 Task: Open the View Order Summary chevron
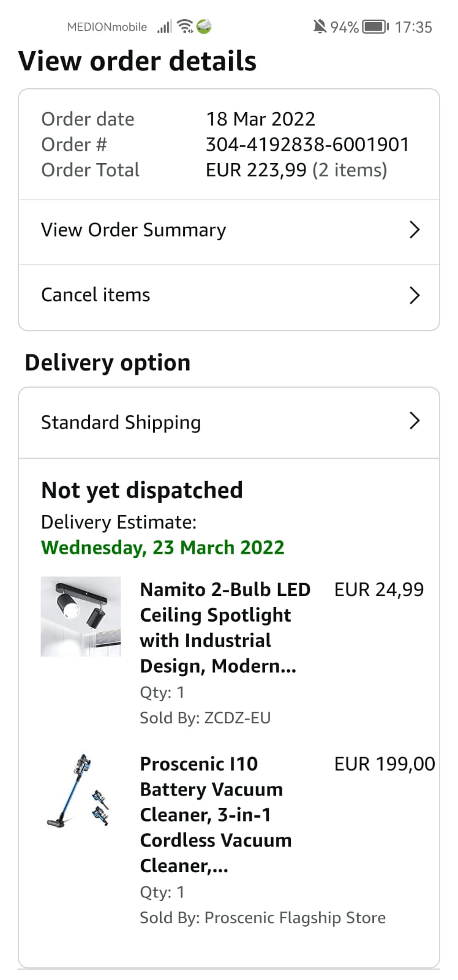tap(415, 230)
